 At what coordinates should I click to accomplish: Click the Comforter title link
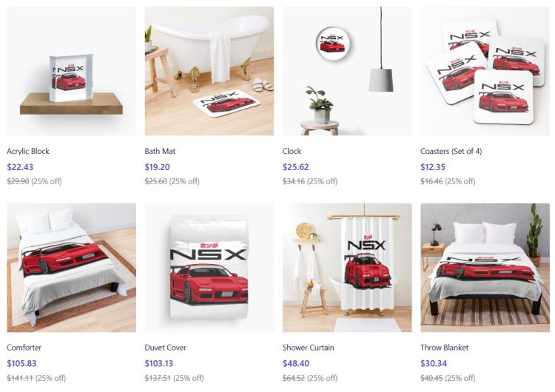pyautogui.click(x=24, y=348)
